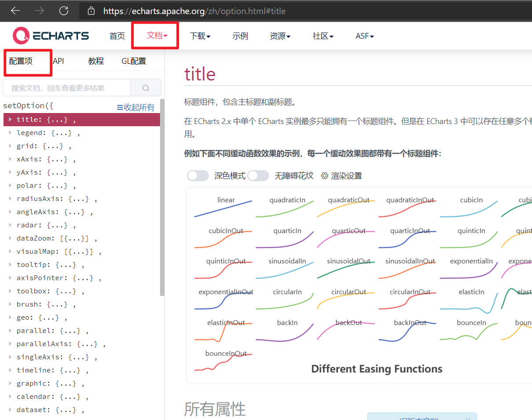The width and height of the screenshot is (532, 420).
Task: Go to 首页 in the navbar
Action: click(117, 36)
